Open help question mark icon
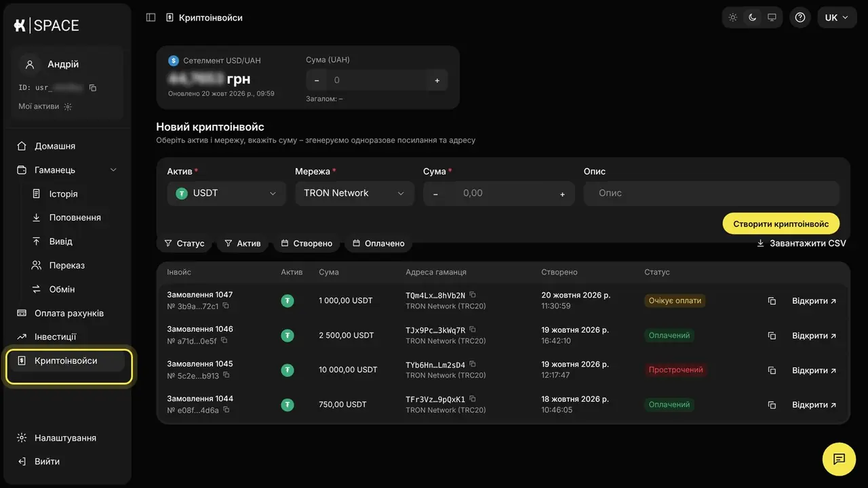 tap(800, 18)
